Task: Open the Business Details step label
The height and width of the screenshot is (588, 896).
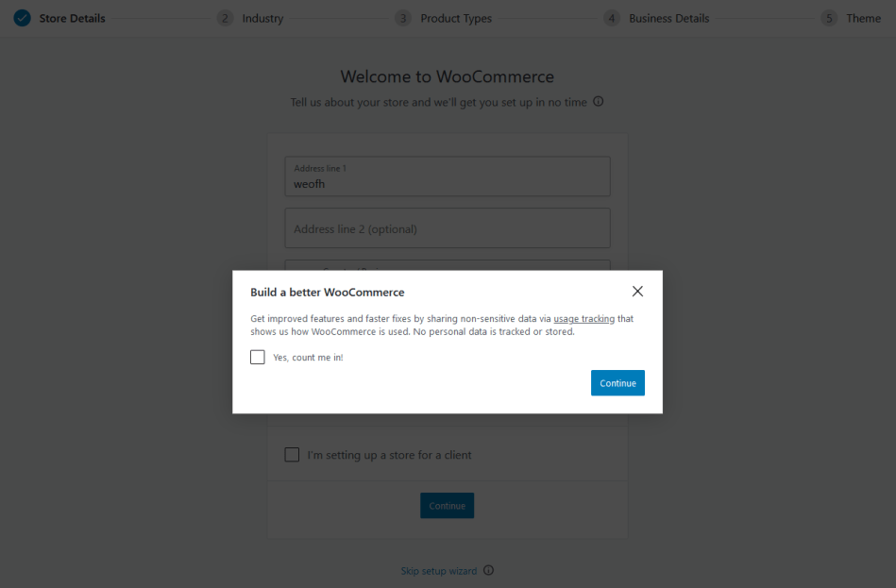Action: 669,18
